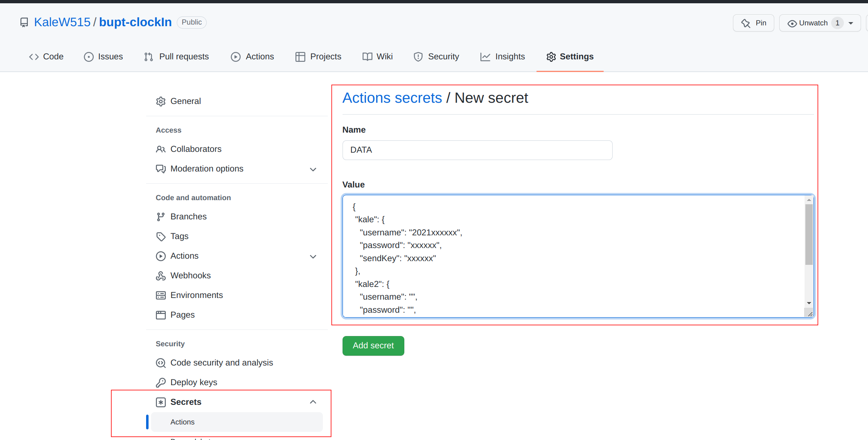Switch to the Wiki tab

pyautogui.click(x=377, y=56)
